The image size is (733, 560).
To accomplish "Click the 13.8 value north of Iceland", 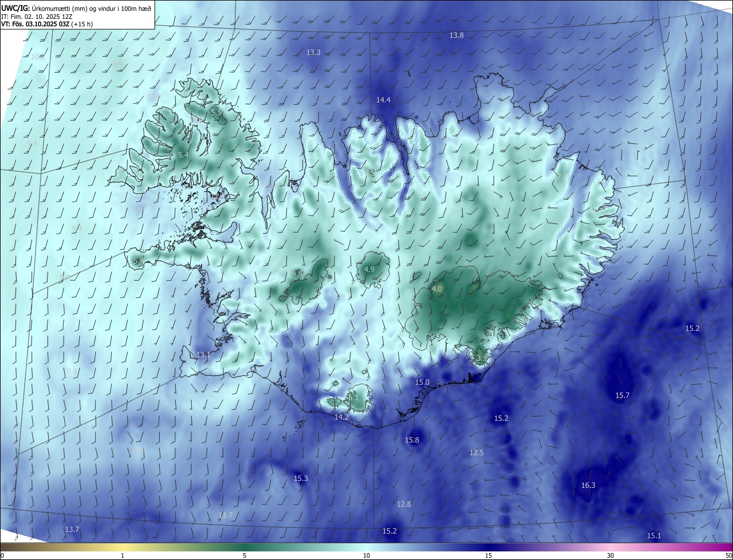I will click(456, 36).
